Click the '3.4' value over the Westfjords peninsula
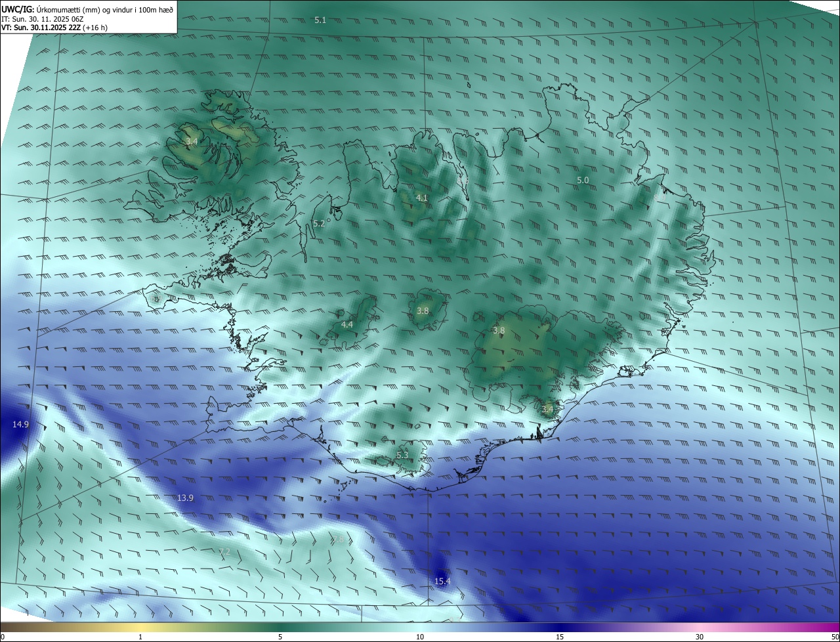 tap(192, 141)
